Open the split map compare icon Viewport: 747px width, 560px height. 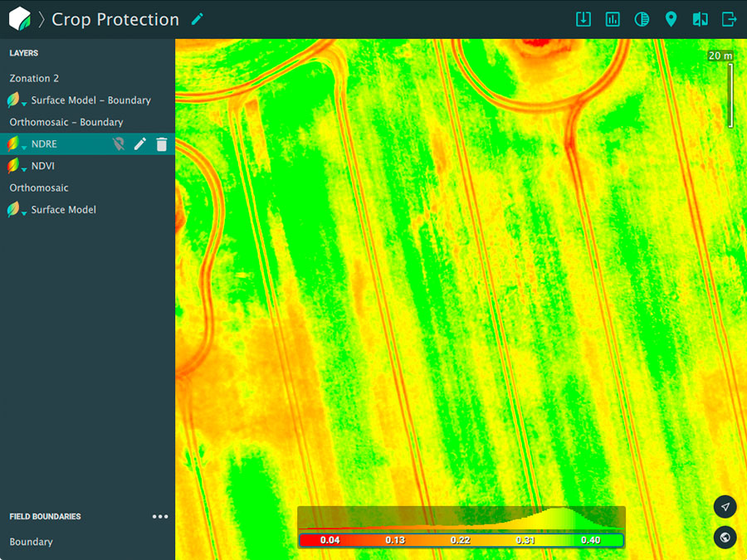[x=700, y=19]
